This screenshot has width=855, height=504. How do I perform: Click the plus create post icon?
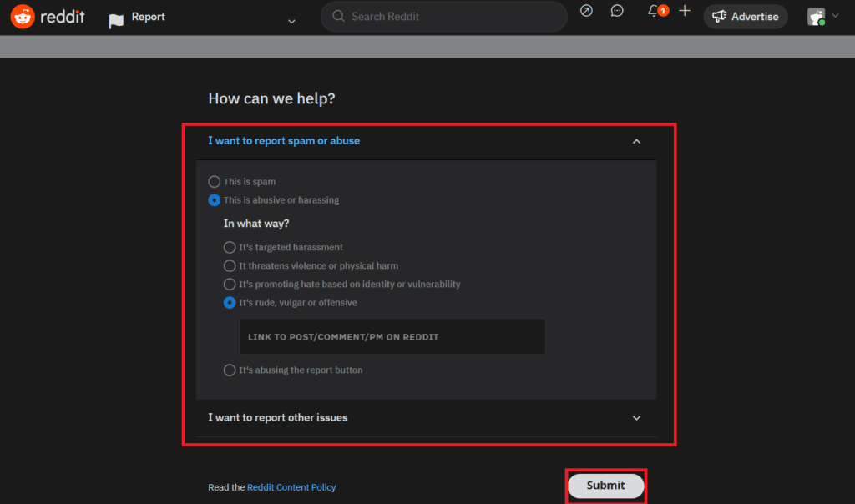[x=685, y=10]
